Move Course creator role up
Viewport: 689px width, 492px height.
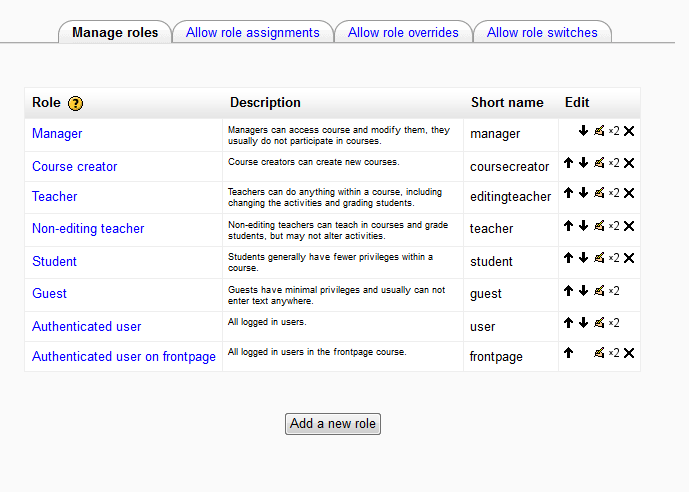coord(568,163)
